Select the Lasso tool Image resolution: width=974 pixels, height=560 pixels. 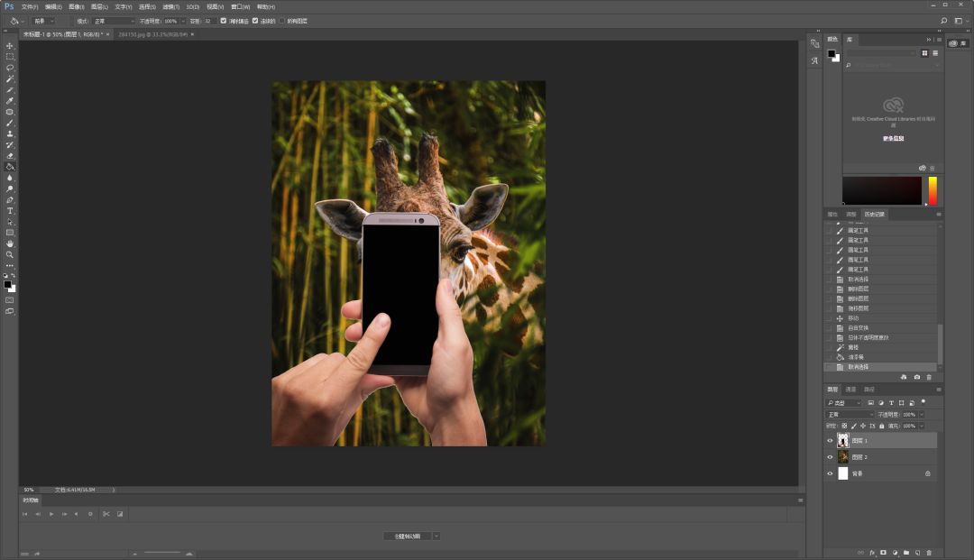point(10,68)
